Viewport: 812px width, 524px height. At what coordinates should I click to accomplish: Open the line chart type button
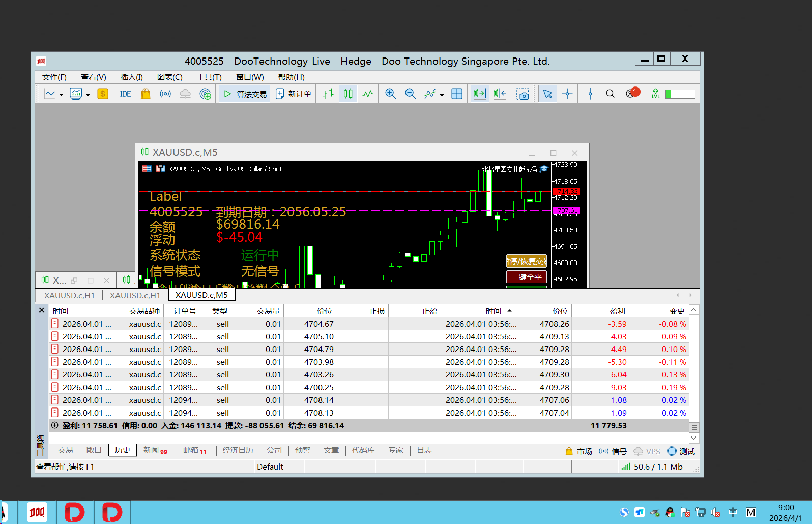50,94
